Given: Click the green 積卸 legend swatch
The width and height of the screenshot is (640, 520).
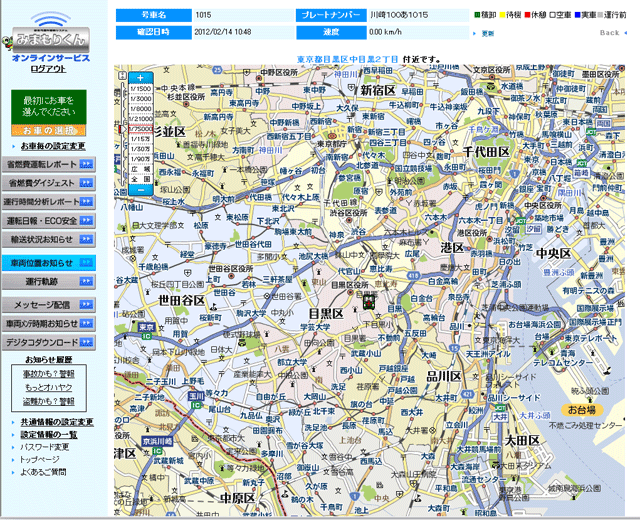Looking at the screenshot, I should [x=477, y=15].
